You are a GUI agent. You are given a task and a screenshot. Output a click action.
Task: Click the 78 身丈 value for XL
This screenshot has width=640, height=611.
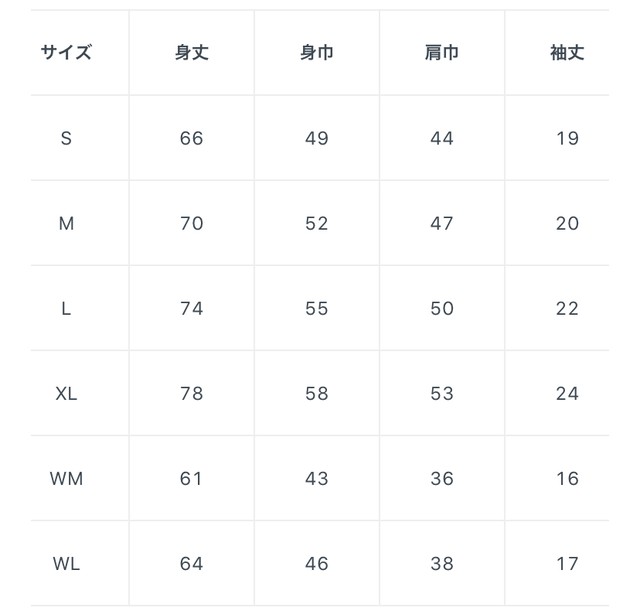191,394
